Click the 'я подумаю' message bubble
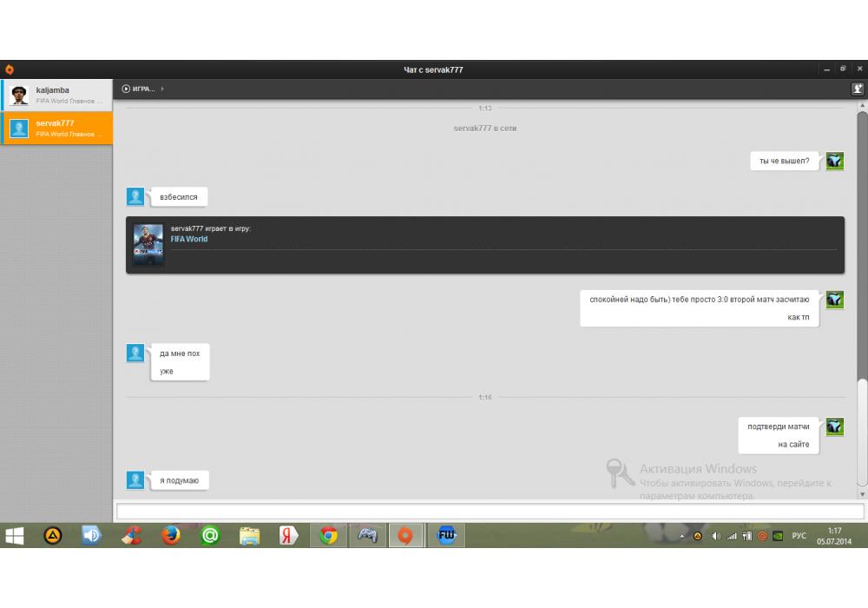This screenshot has height=608, width=868. 180,480
